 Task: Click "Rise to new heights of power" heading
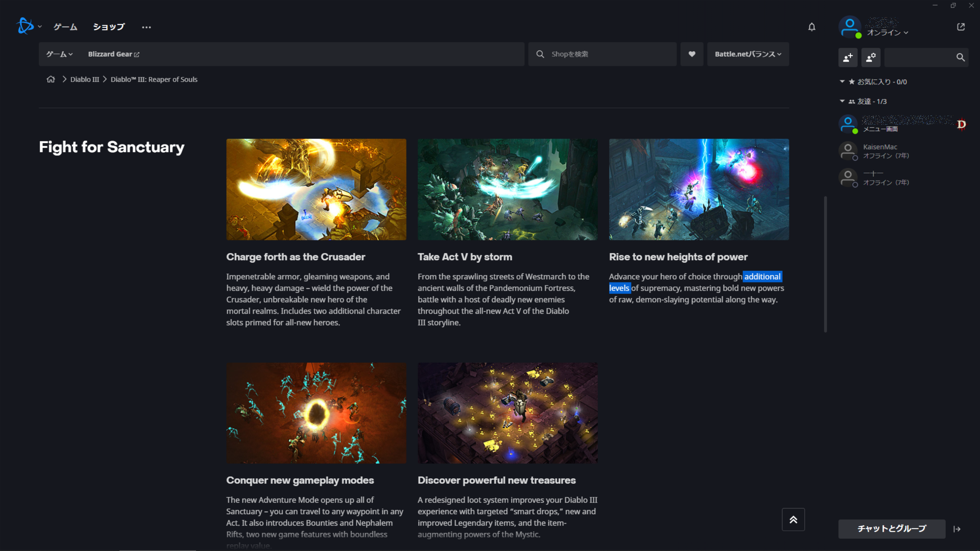pyautogui.click(x=678, y=257)
